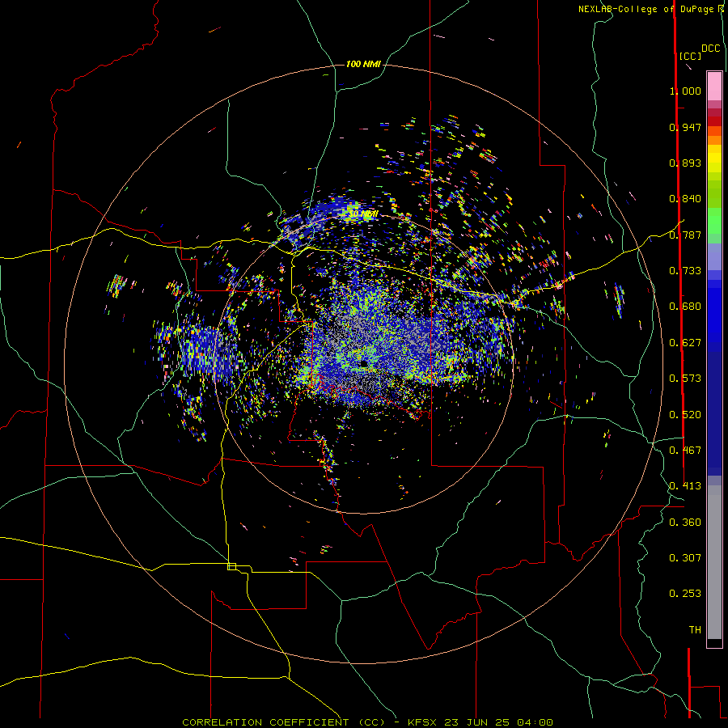Image resolution: width=728 pixels, height=728 pixels.
Task: Click the DCC legend header label
Action: click(710, 49)
